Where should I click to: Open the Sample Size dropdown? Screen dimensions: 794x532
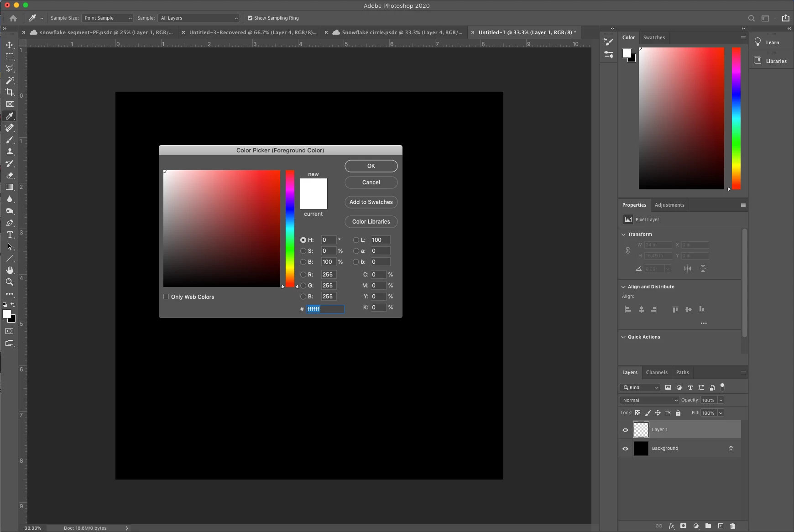click(107, 18)
